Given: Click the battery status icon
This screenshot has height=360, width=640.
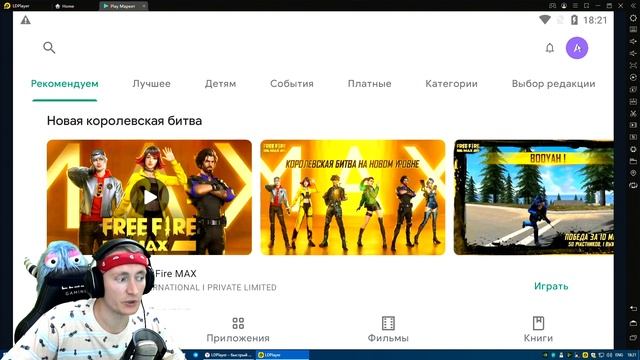Looking at the screenshot, I should [574, 20].
